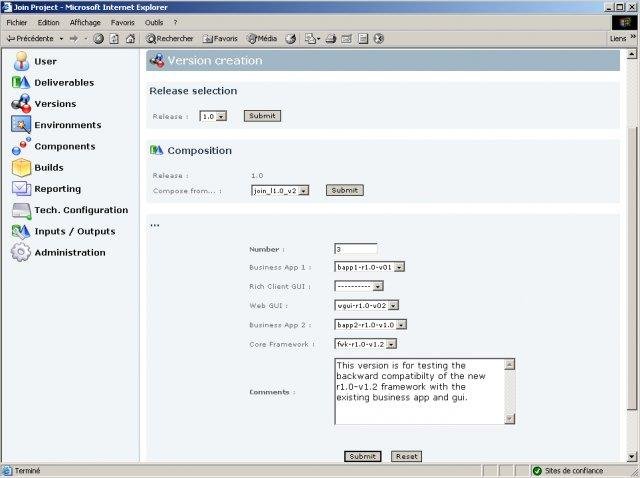Image resolution: width=640 pixels, height=478 pixels.
Task: Click the Version creation header icon
Action: coord(157,60)
